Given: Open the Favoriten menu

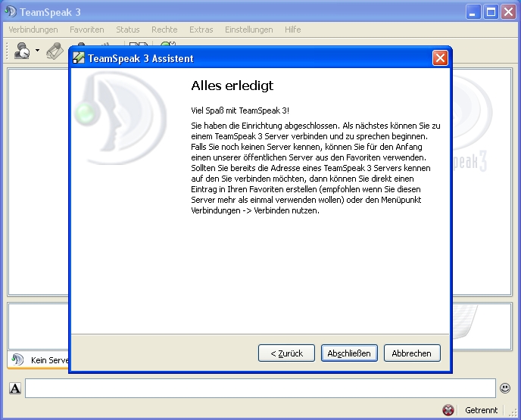Looking at the screenshot, I should (x=87, y=30).
